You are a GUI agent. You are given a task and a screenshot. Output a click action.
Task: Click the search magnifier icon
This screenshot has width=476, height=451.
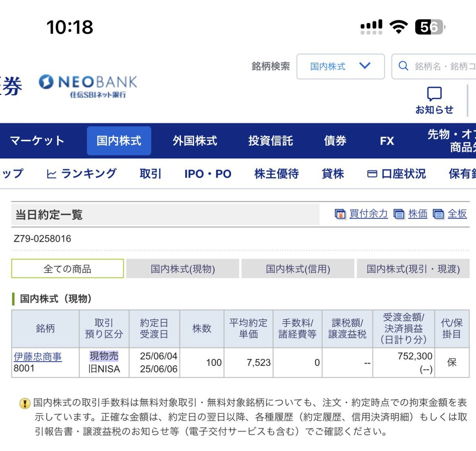pyautogui.click(x=403, y=66)
